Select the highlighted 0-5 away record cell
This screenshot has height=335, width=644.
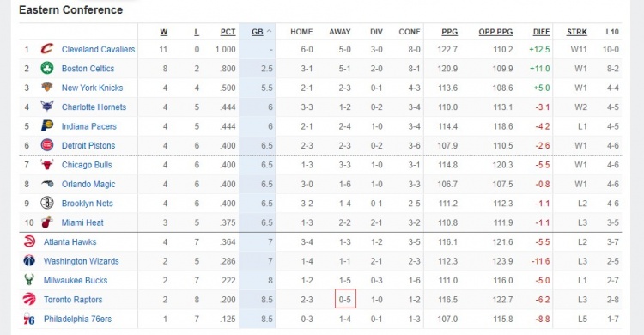[x=345, y=299]
